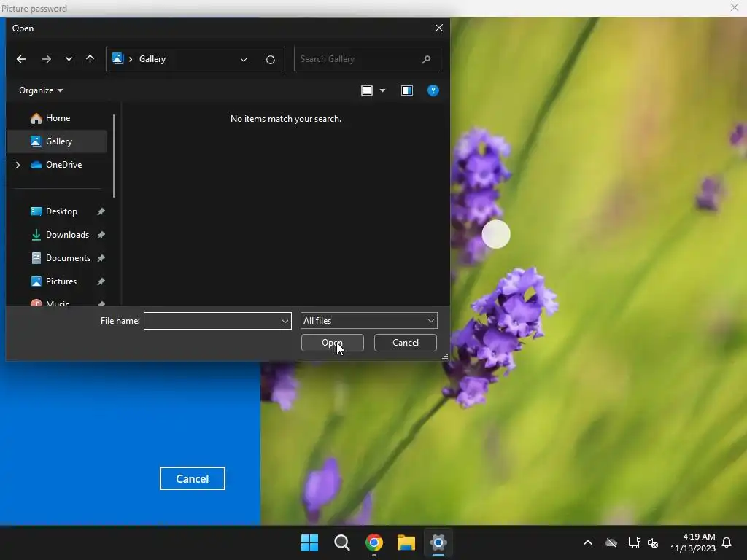Expand the address bar history dropdown
This screenshot has width=747, height=560.
pyautogui.click(x=244, y=60)
